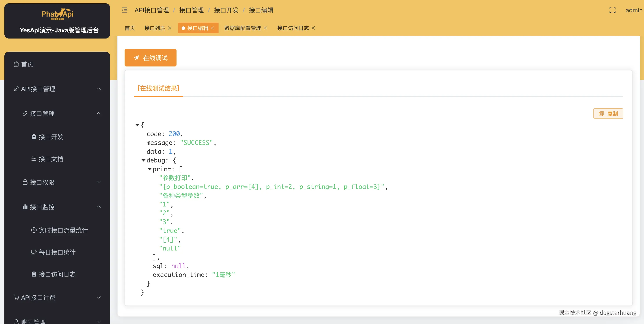Image resolution: width=644 pixels, height=324 pixels.
Task: Close the 接口访问日志 tab
Action: [x=313, y=28]
